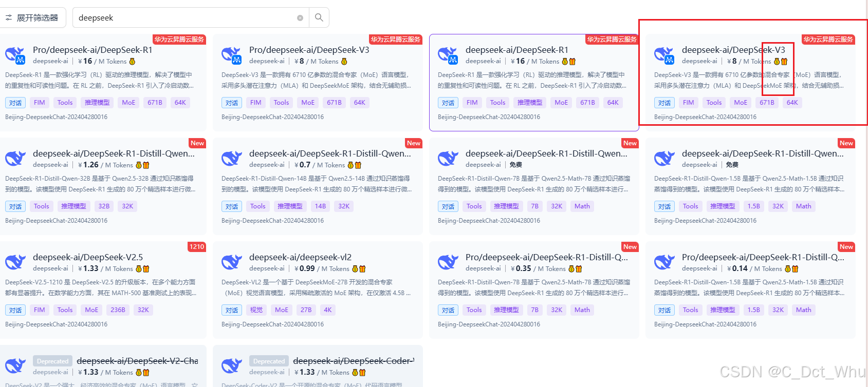Viewport: 868px width, 387px height.
Task: Click the MoE tag on Pro DeepSeek-V3 card
Action: (308, 103)
